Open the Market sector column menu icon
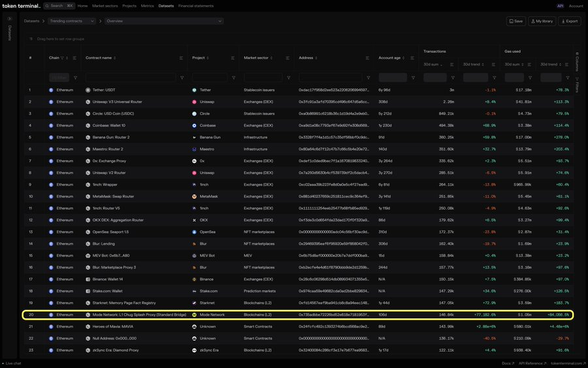Screen dimensions: 588x368 click(x=287, y=58)
